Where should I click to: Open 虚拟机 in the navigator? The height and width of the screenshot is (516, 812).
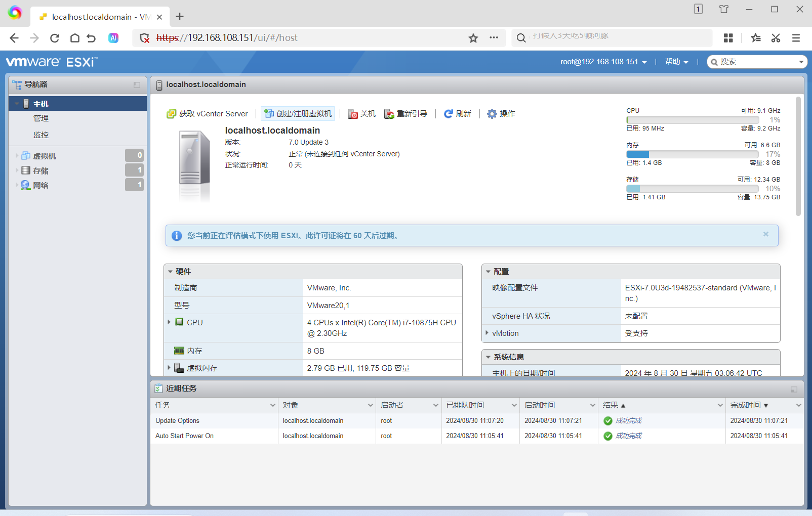(x=45, y=156)
